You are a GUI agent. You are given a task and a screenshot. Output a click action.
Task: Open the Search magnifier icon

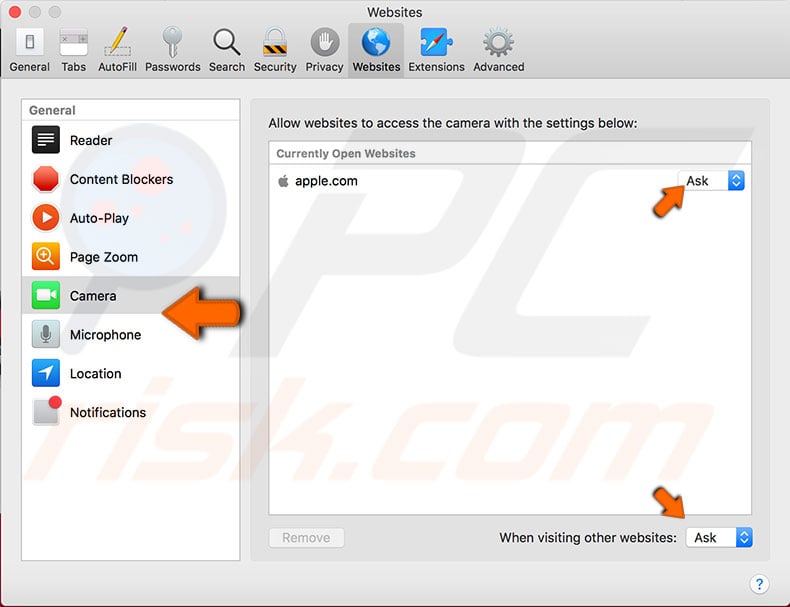click(227, 42)
